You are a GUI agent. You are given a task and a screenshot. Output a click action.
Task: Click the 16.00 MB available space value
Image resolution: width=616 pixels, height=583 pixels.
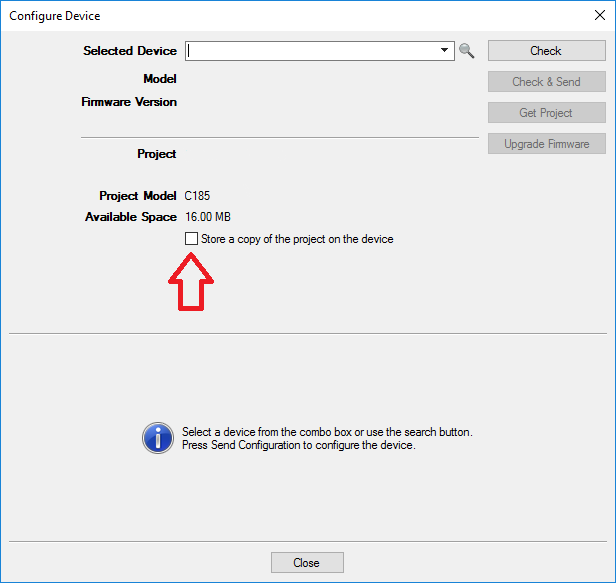pos(208,217)
